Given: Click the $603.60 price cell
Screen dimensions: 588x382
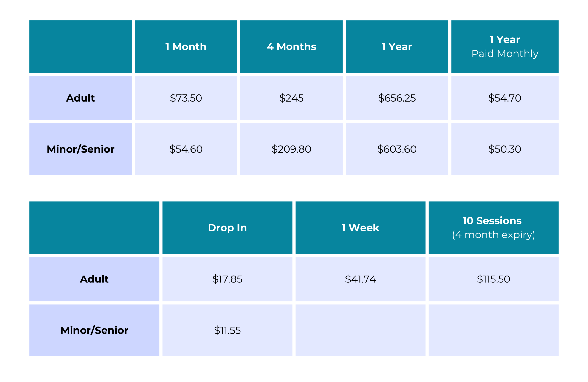Looking at the screenshot, I should 397,149.
